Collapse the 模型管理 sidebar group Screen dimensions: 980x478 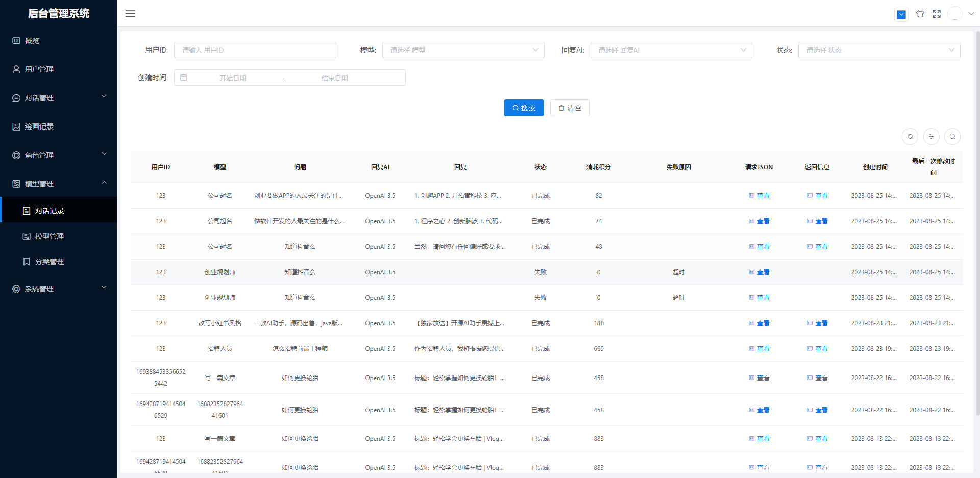coord(59,184)
